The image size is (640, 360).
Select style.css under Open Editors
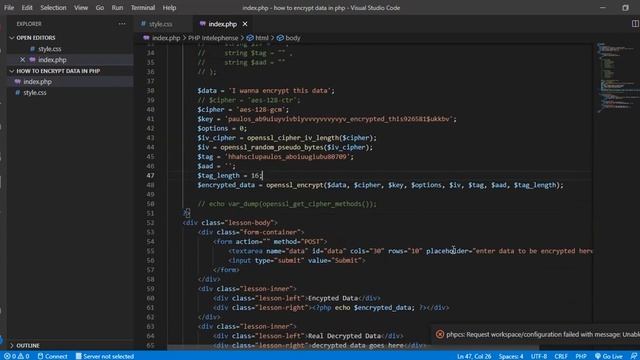[49, 49]
